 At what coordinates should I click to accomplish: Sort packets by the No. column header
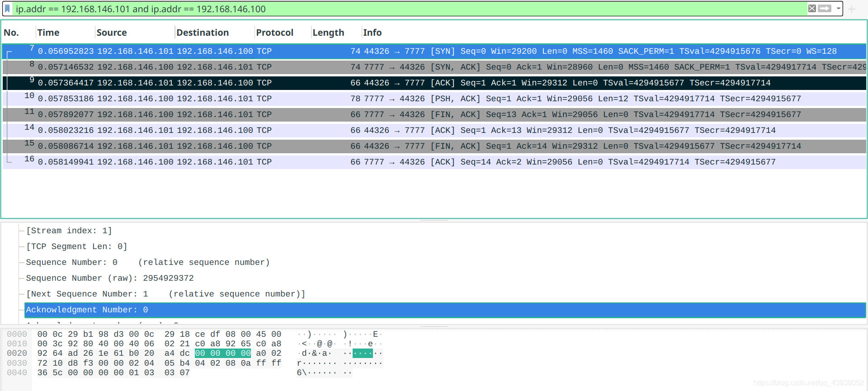tap(11, 33)
